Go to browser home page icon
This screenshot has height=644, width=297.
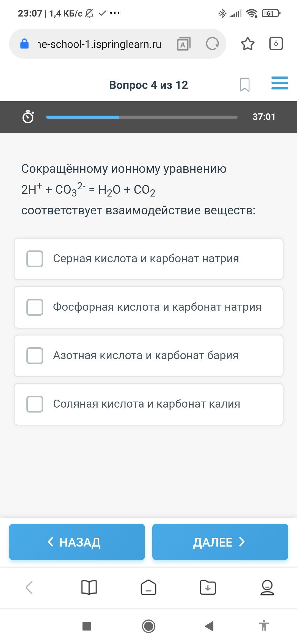148,588
